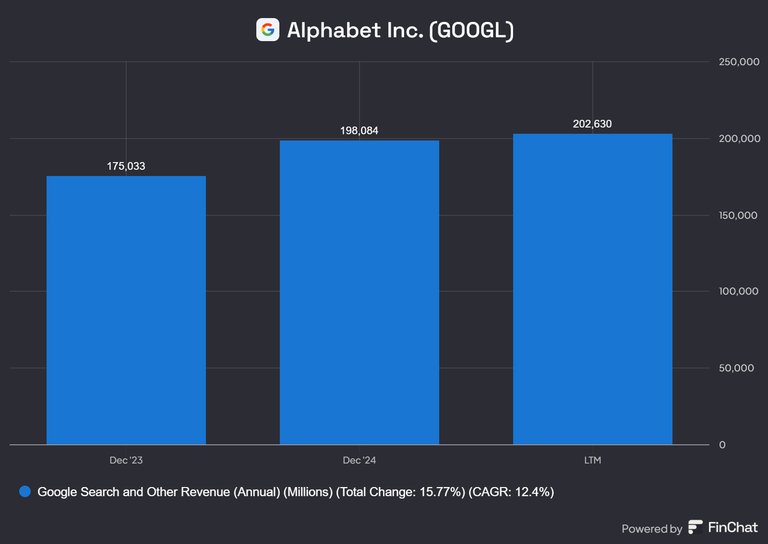Click the 250,000 y-axis tick label
The height and width of the screenshot is (544, 768).
[x=739, y=62]
